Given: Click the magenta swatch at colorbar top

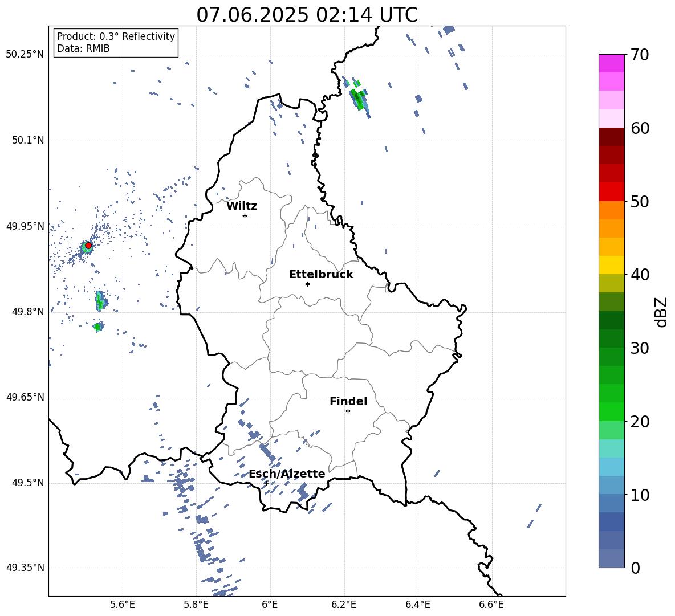Looking at the screenshot, I should click(x=611, y=63).
